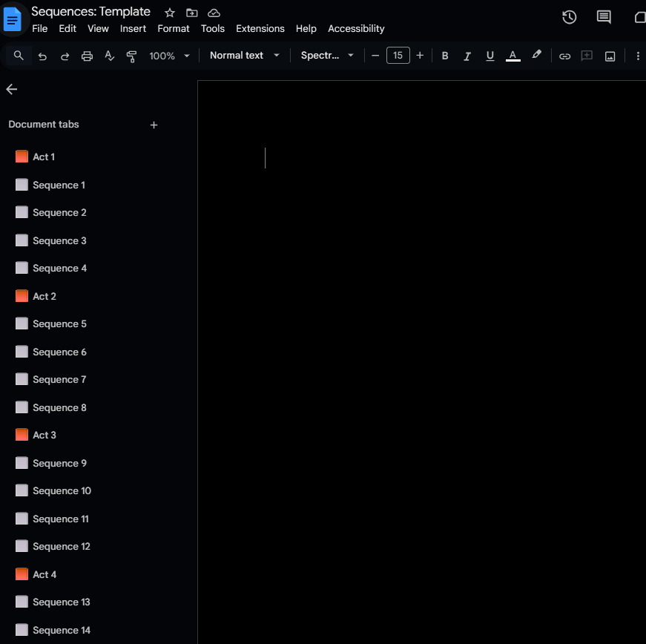Collapse the document tabs sidebar back arrow

pyautogui.click(x=11, y=89)
